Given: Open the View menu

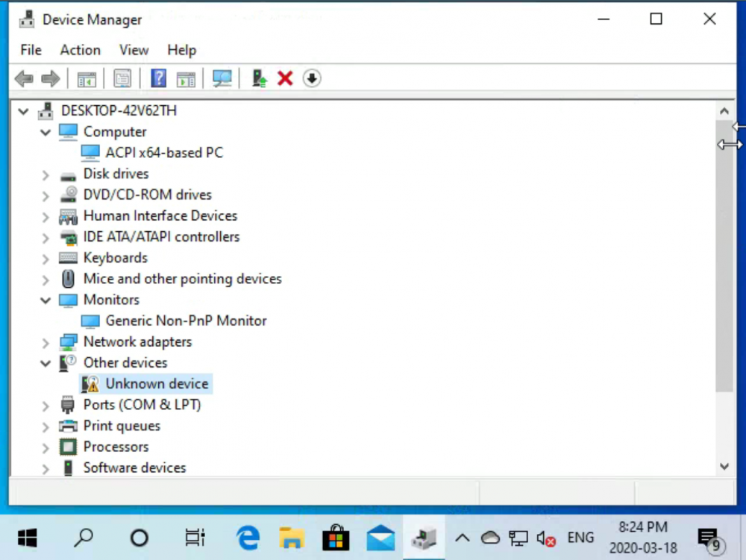Looking at the screenshot, I should tap(134, 50).
